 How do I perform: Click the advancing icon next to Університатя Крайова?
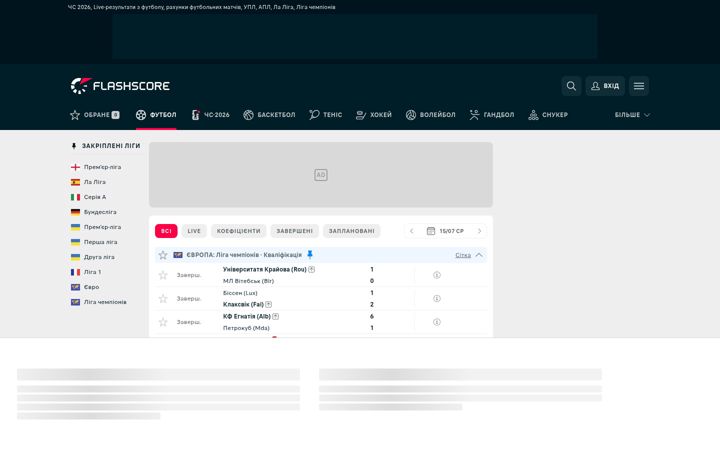(x=312, y=270)
